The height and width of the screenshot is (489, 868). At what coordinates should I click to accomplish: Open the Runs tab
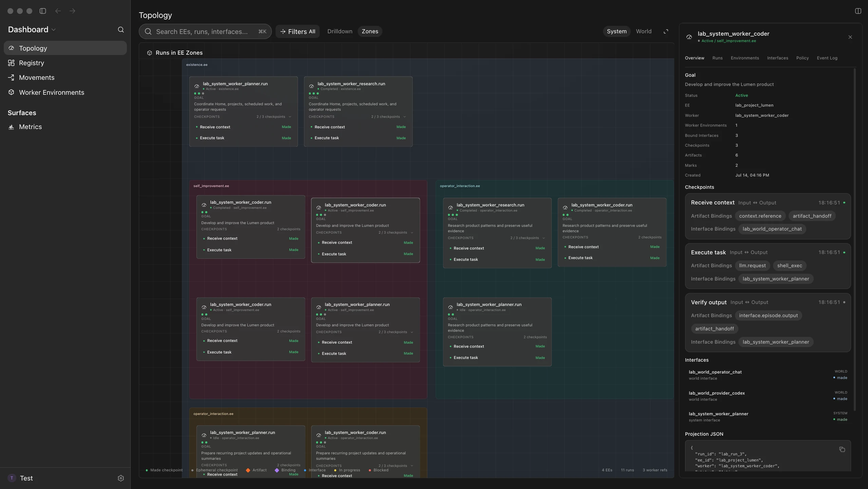pos(717,58)
